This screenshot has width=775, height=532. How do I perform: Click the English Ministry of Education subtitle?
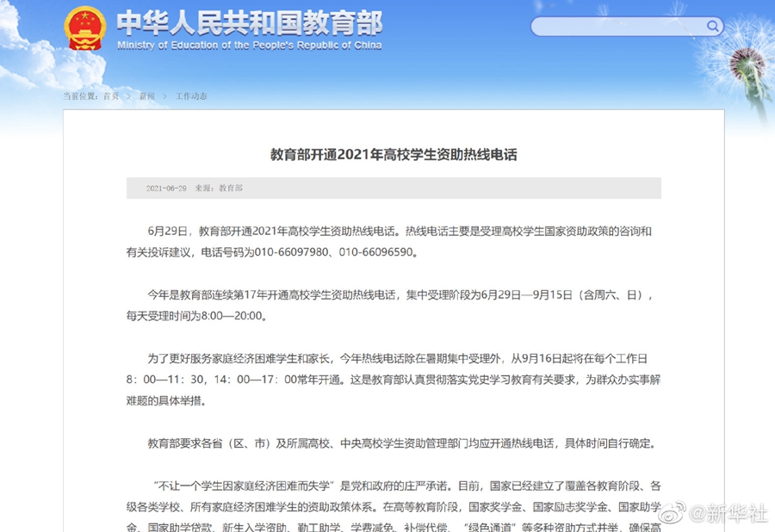[249, 45]
